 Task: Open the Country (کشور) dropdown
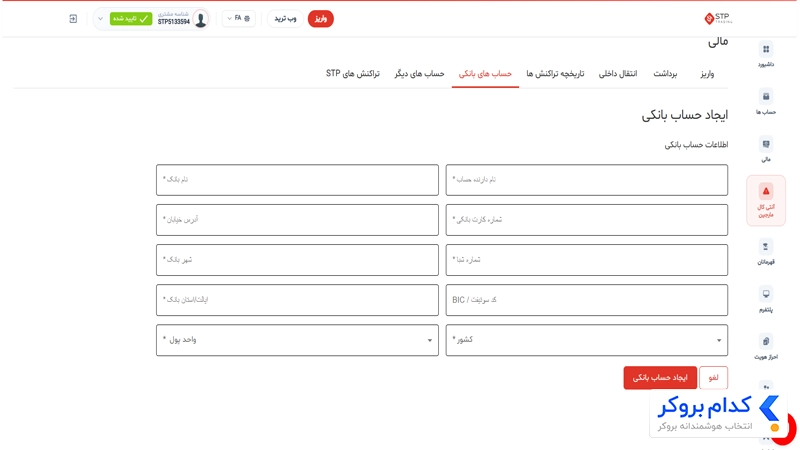click(586, 340)
